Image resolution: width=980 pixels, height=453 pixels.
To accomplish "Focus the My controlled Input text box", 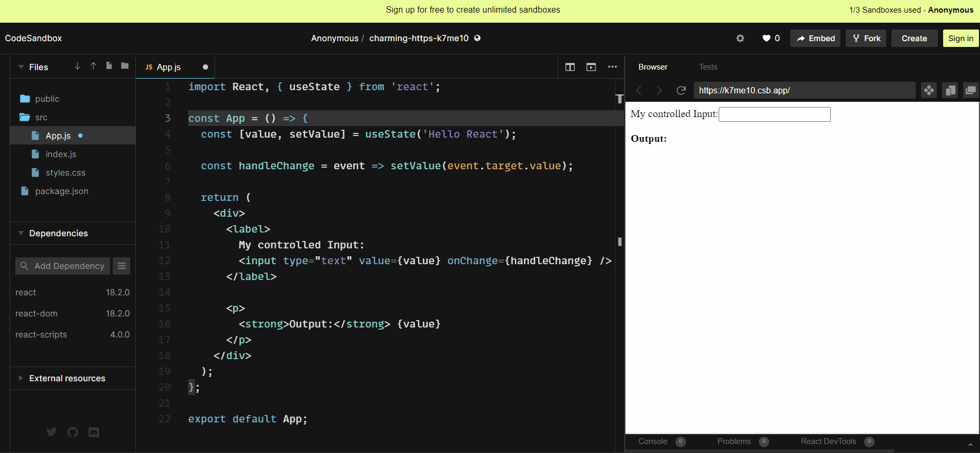I will coord(775,114).
